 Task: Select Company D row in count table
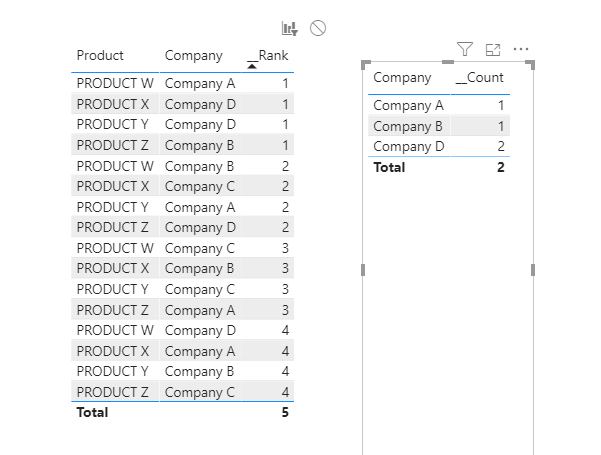click(x=439, y=146)
